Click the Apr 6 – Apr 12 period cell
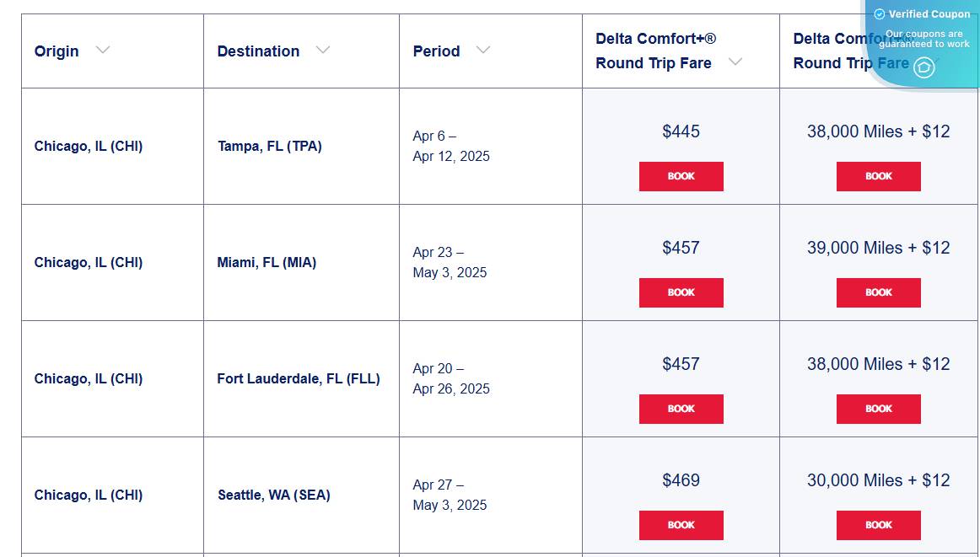Screen dimensions: 980x557 451,146
